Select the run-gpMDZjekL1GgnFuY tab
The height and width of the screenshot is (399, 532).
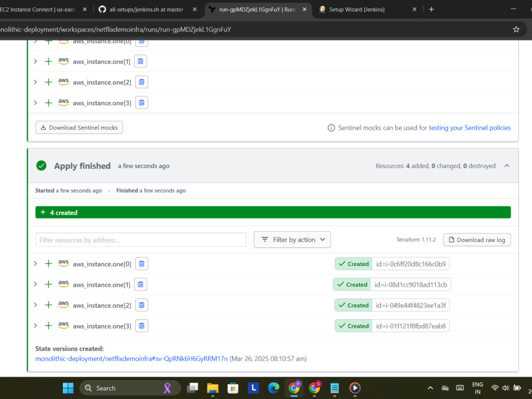click(x=258, y=10)
